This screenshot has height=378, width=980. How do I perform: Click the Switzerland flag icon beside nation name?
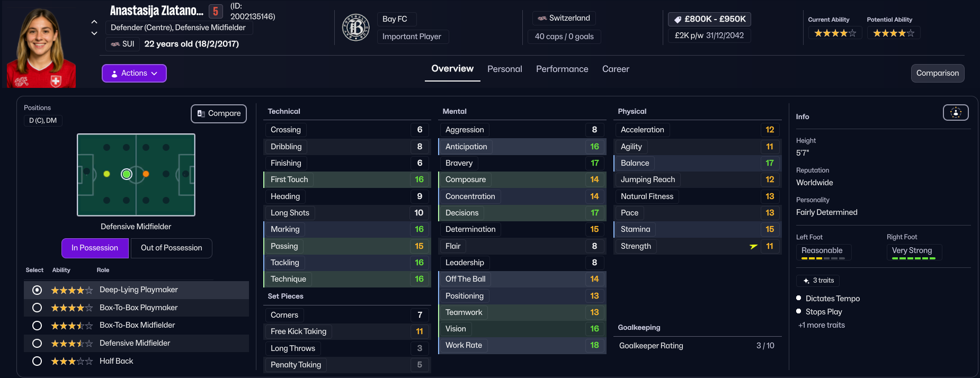click(x=542, y=19)
